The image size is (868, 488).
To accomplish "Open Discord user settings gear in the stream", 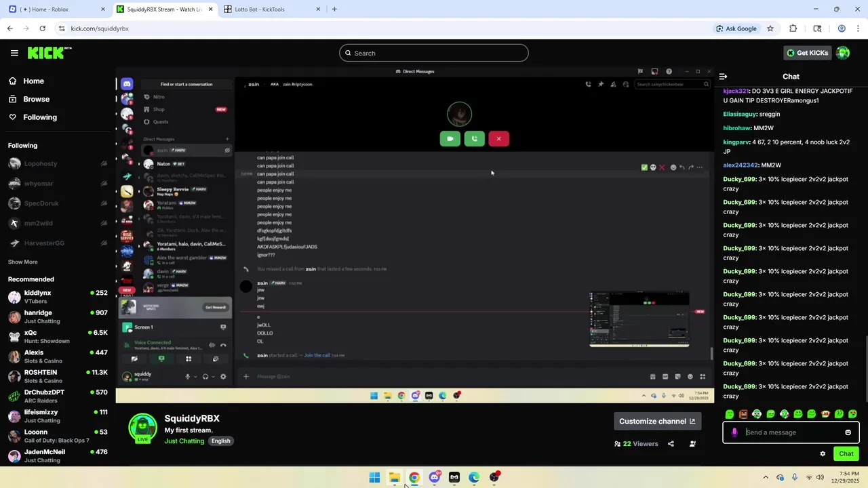I will click(223, 377).
